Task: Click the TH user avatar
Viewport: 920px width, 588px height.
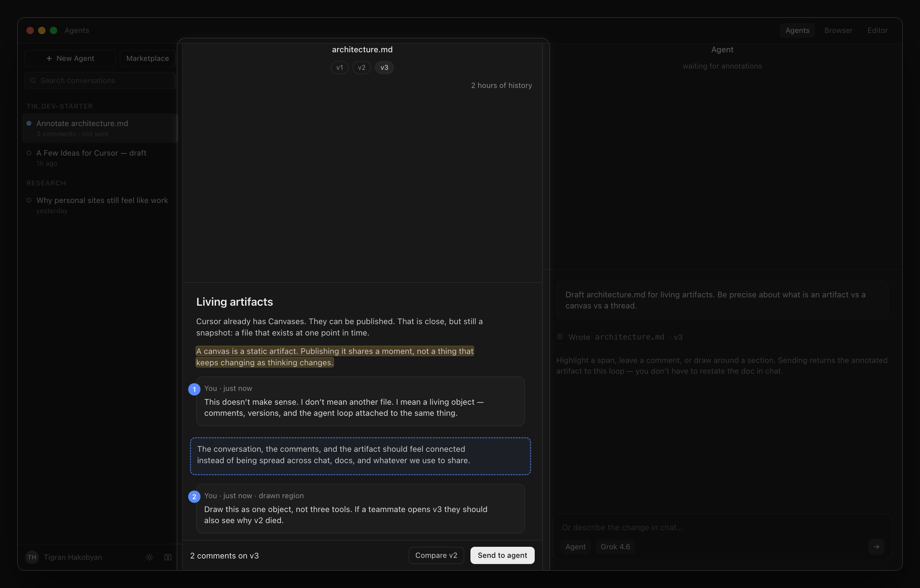Action: 32,557
